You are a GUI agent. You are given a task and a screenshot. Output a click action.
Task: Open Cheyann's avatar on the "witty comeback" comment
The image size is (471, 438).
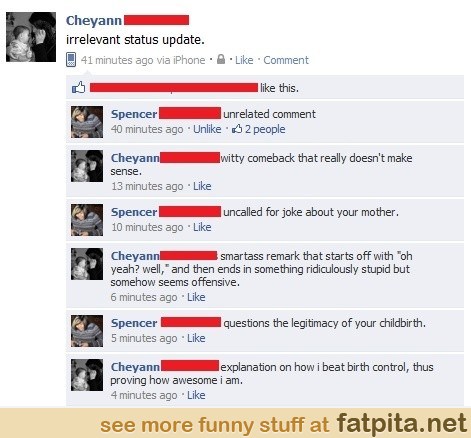point(87,166)
